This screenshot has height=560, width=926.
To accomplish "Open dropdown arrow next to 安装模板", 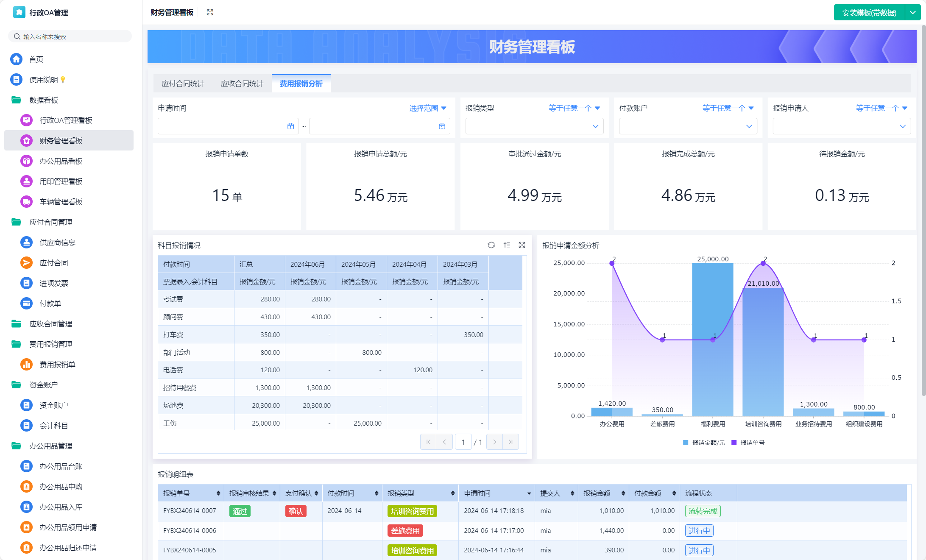I will pos(912,13).
